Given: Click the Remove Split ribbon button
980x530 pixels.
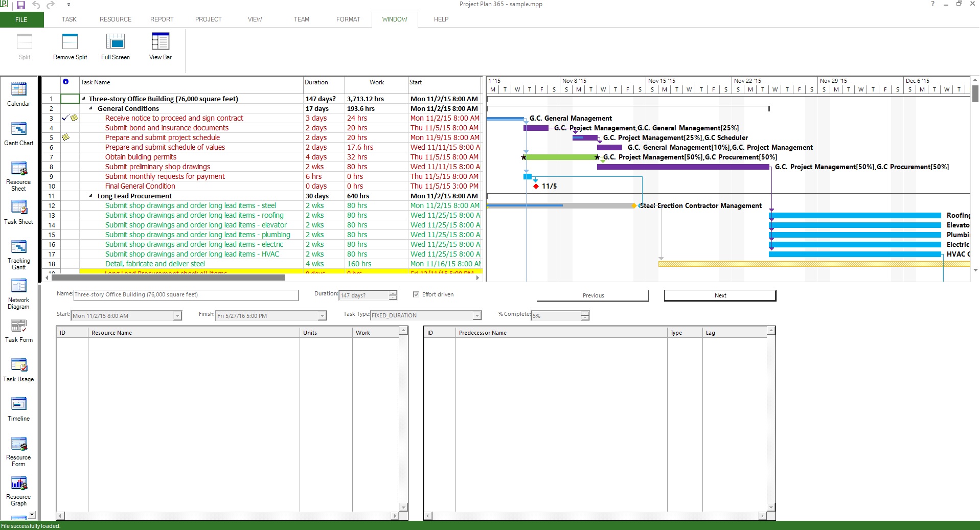Looking at the screenshot, I should pos(70,46).
